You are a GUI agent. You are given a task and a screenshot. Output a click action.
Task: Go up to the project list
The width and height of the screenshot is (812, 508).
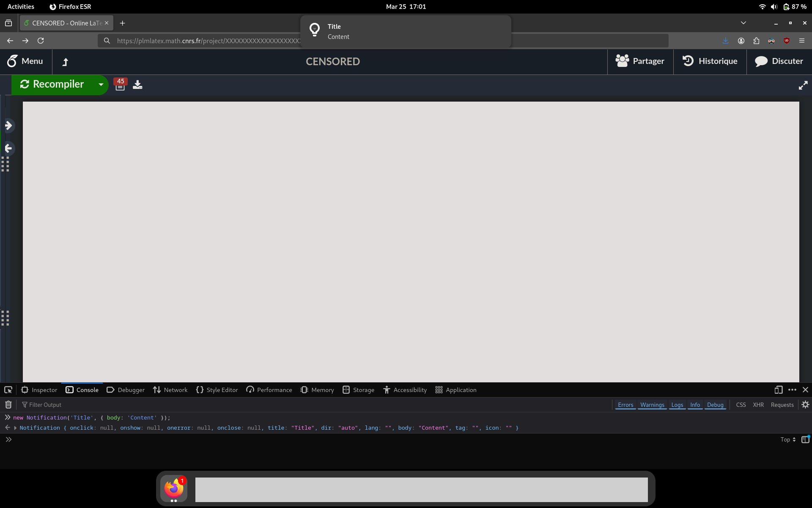point(65,62)
